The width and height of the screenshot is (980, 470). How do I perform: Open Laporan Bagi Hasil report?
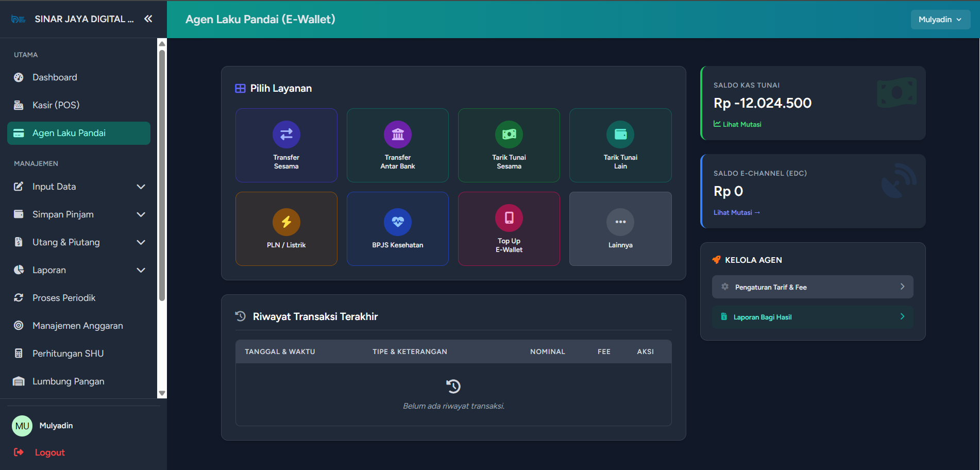click(812, 317)
